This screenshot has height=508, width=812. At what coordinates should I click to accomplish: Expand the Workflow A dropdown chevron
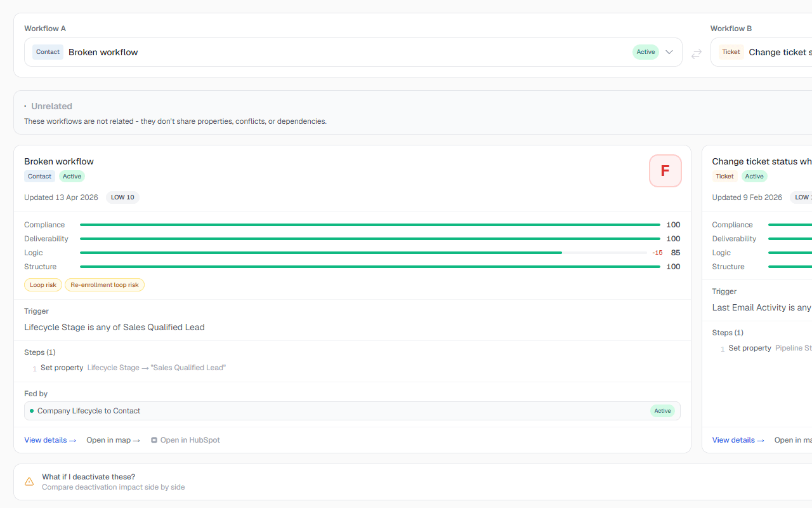(x=669, y=52)
